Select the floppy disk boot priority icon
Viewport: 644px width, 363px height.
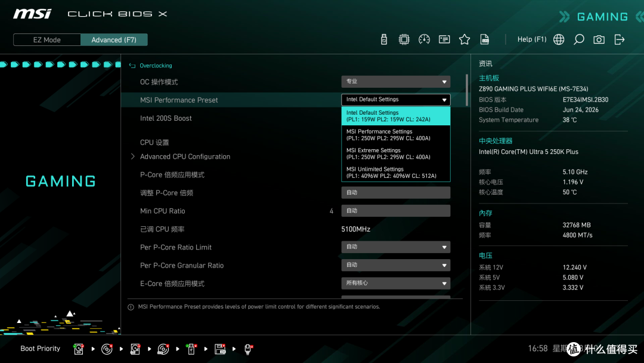tap(220, 349)
